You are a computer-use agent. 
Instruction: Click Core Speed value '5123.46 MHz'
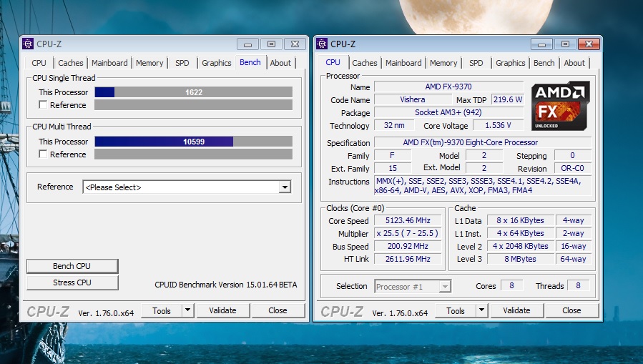pos(408,220)
